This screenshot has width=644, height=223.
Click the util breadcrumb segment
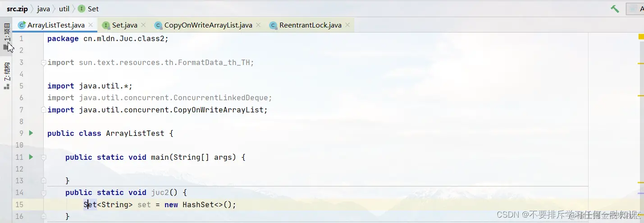click(64, 9)
